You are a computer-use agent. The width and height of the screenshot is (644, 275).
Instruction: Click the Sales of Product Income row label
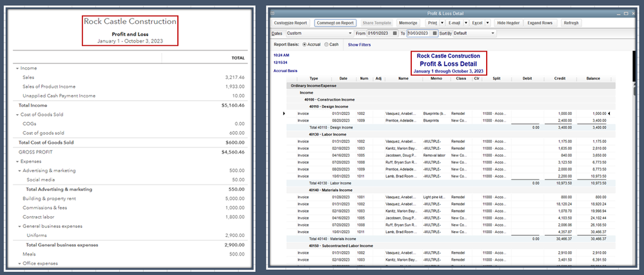click(x=49, y=87)
